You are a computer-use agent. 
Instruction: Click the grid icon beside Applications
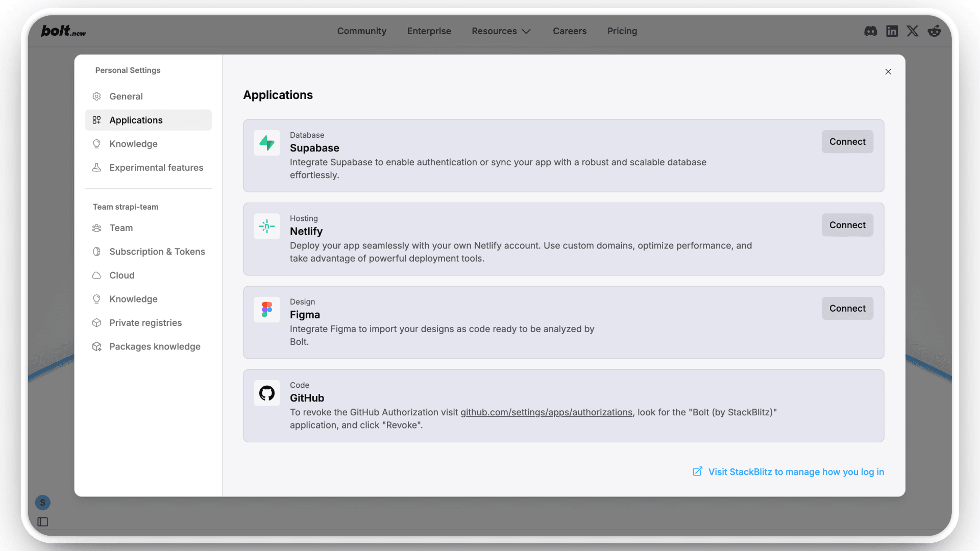pos(96,120)
